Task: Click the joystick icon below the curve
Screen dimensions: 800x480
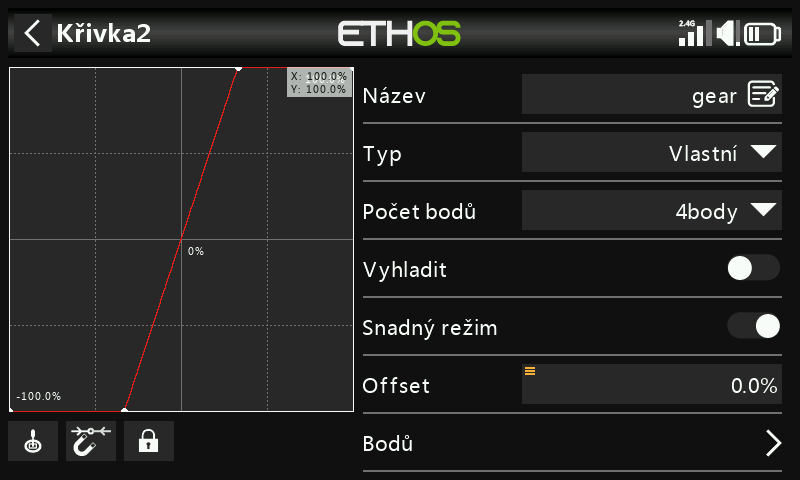Action: (x=33, y=441)
